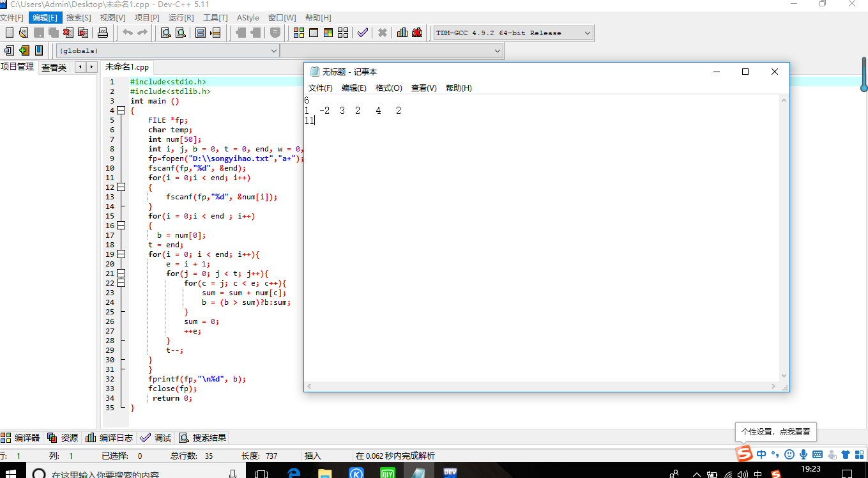
Task: Click the first icon in the second toolbar row
Action: pos(10,50)
